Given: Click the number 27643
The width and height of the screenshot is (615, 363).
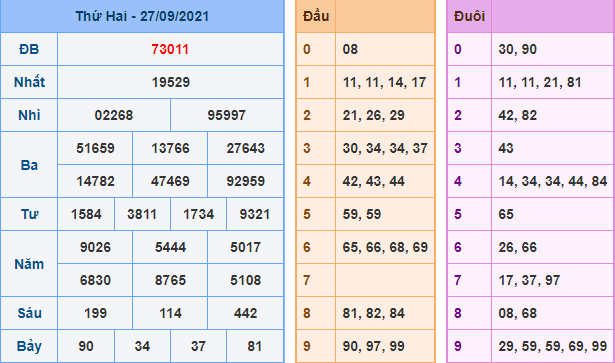Looking at the screenshot, I should tap(246, 148).
